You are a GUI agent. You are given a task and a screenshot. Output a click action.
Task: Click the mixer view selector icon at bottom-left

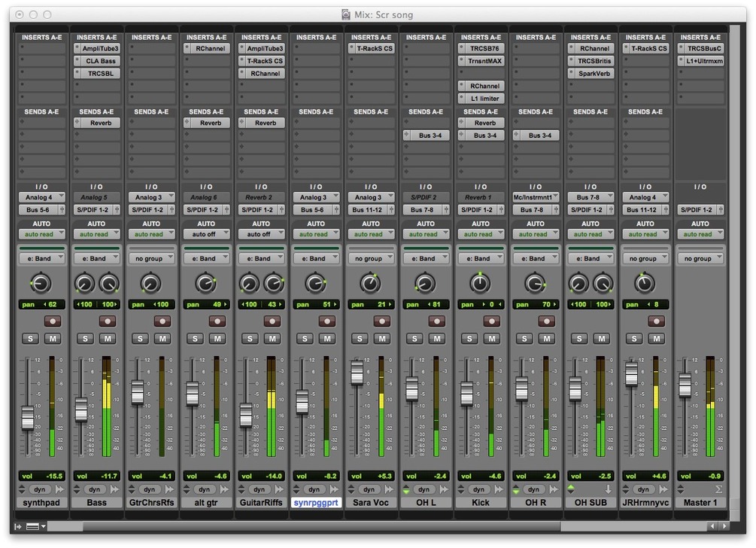[x=35, y=526]
